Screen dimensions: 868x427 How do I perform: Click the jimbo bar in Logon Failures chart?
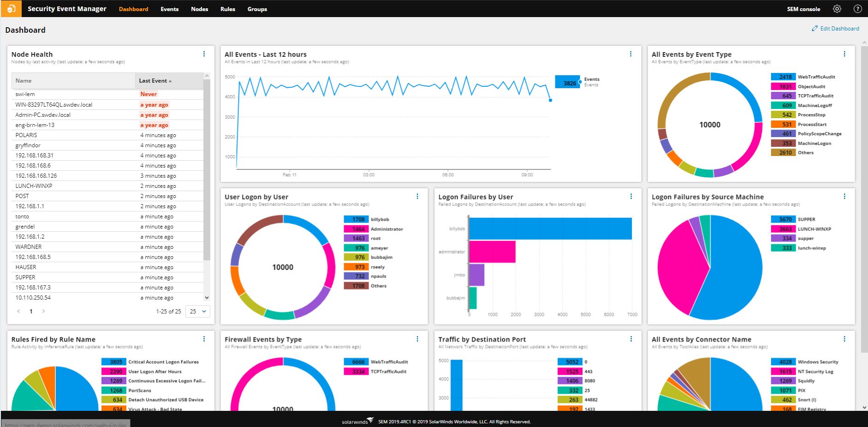pos(477,275)
